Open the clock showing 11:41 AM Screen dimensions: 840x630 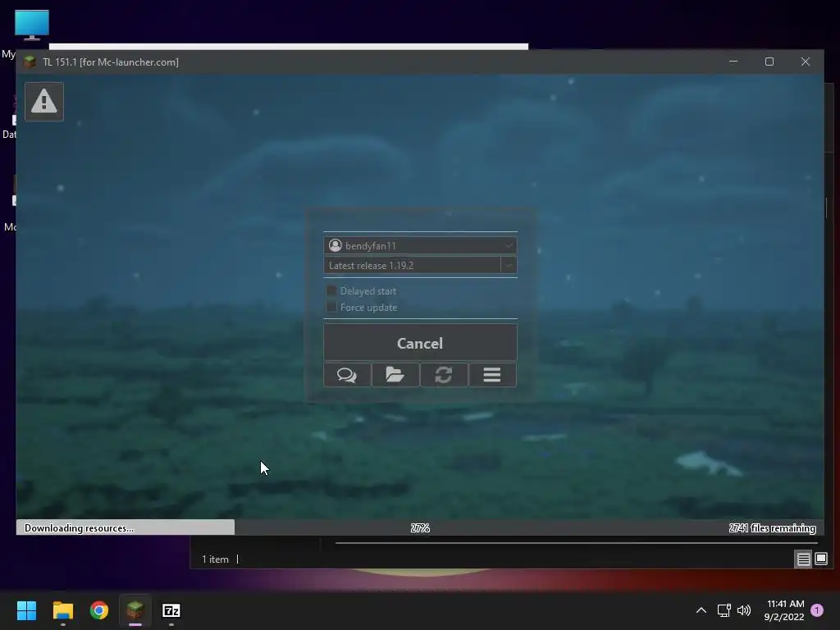pyautogui.click(x=784, y=610)
